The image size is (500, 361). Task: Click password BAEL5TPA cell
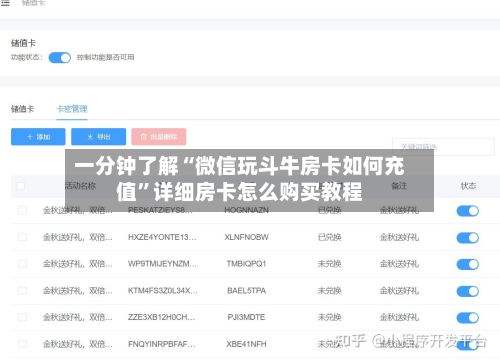[x=246, y=290]
